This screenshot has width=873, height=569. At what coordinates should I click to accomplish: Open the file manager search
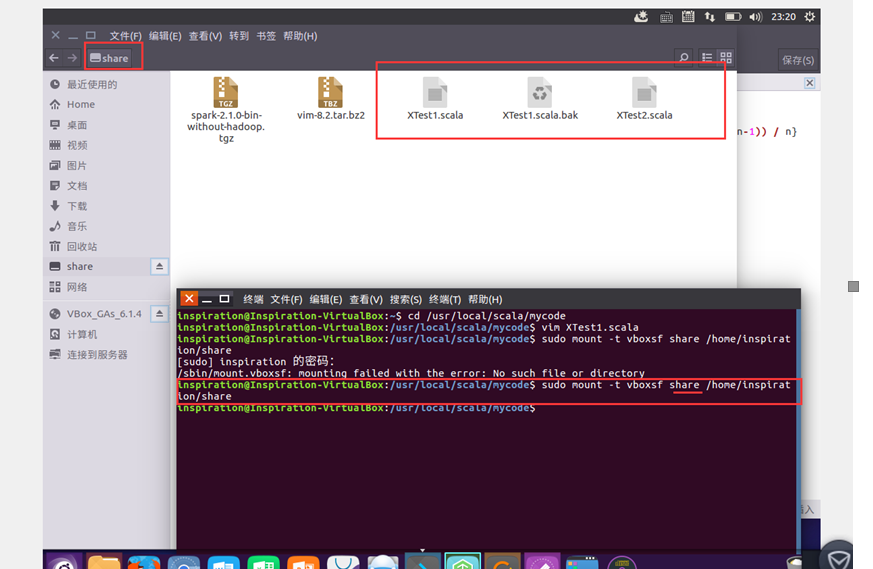[x=684, y=57]
